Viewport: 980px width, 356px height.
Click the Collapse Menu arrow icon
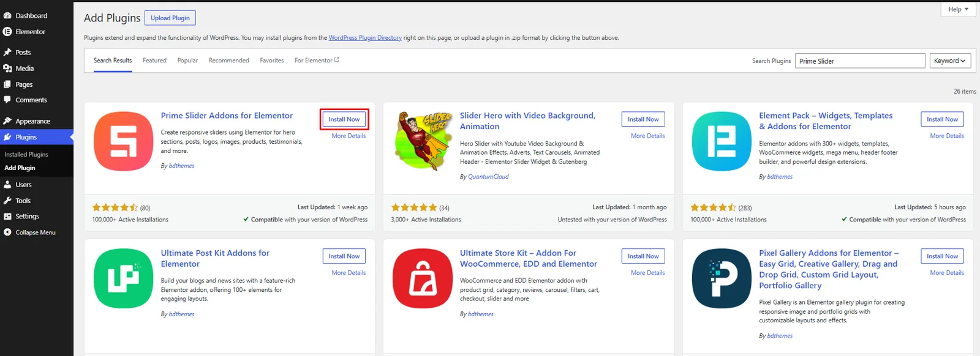coord(7,232)
